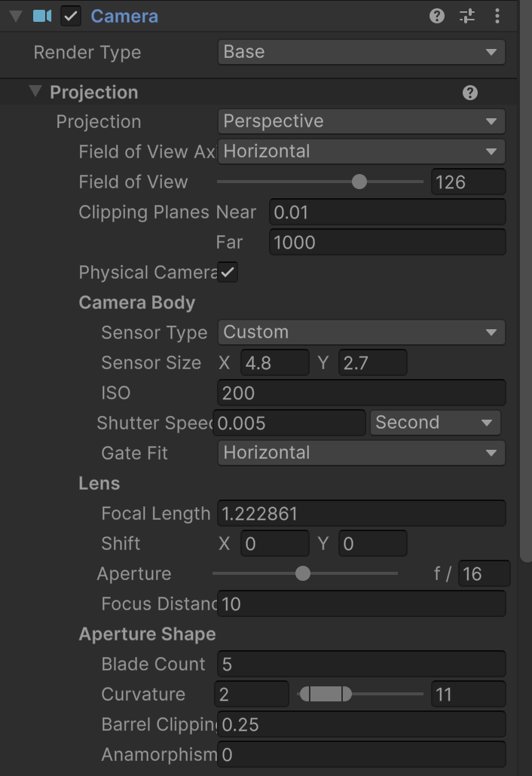Open the Sensor Type Custom dropdown

click(361, 332)
